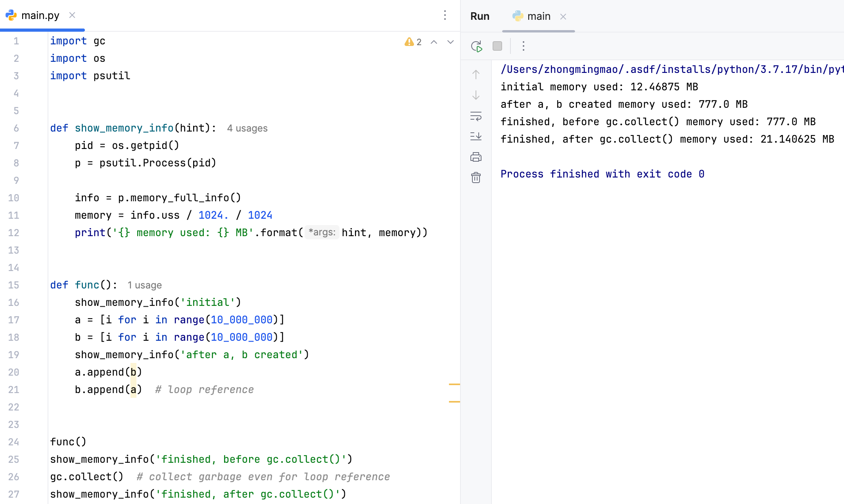This screenshot has height=504, width=844.
Task: Select the main run configuration tab
Action: [x=538, y=16]
